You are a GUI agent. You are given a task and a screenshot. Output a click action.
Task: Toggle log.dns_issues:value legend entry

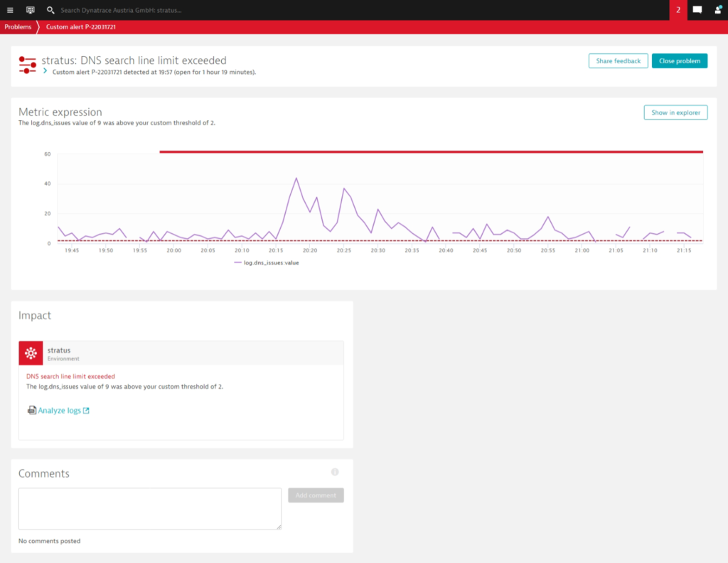point(267,263)
